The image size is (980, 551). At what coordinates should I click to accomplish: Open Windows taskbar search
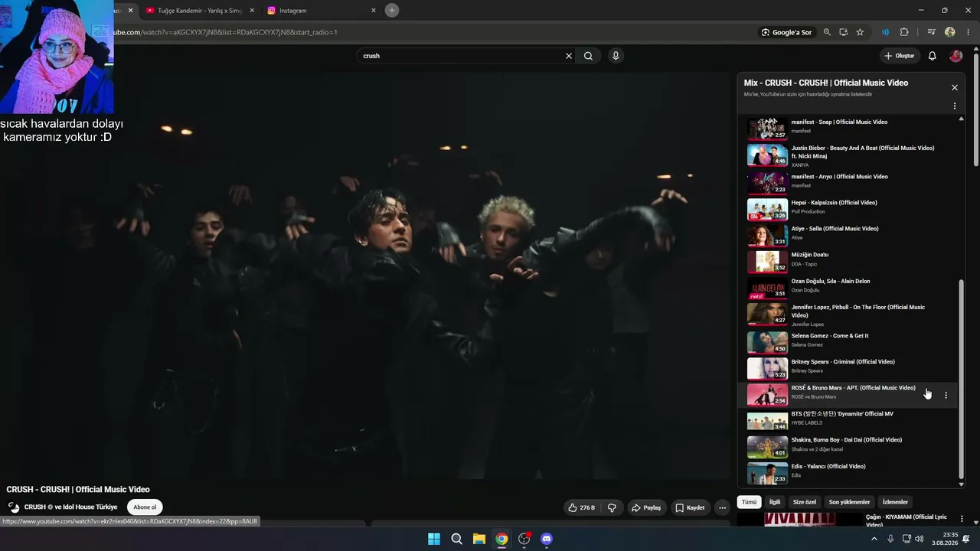[457, 539]
